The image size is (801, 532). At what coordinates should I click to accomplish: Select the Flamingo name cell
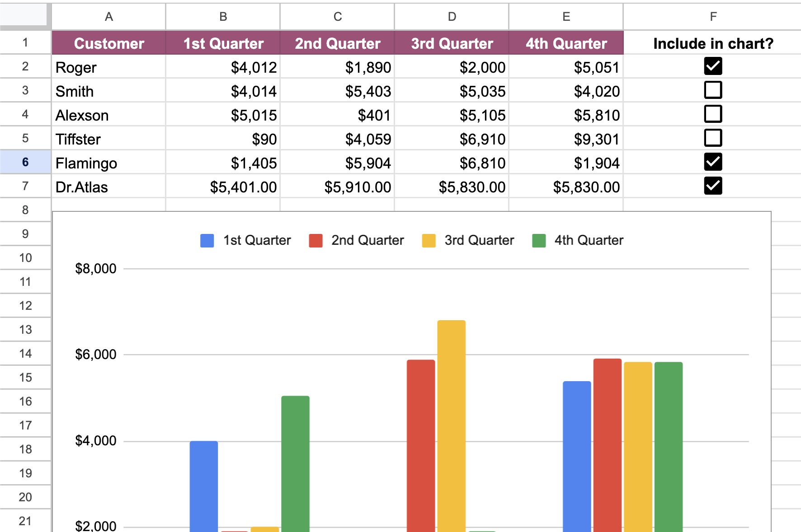coord(108,163)
